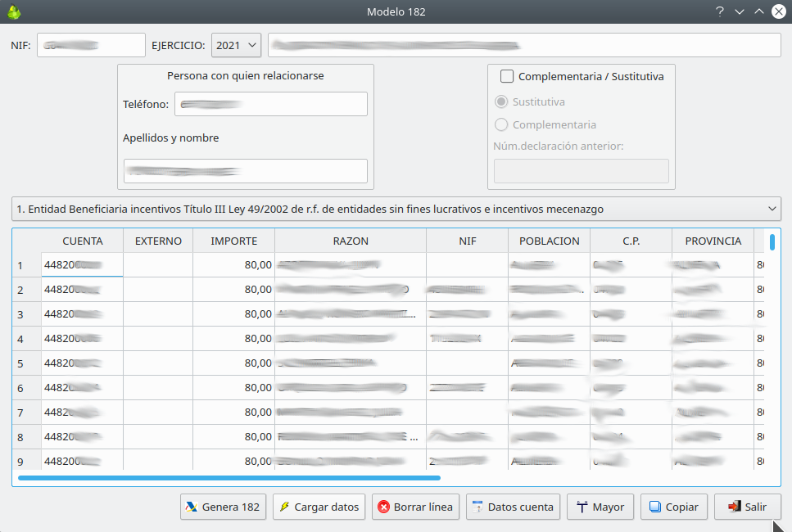Click the CUENTA column header
Image resolution: width=792 pixels, height=532 pixels.
point(83,241)
